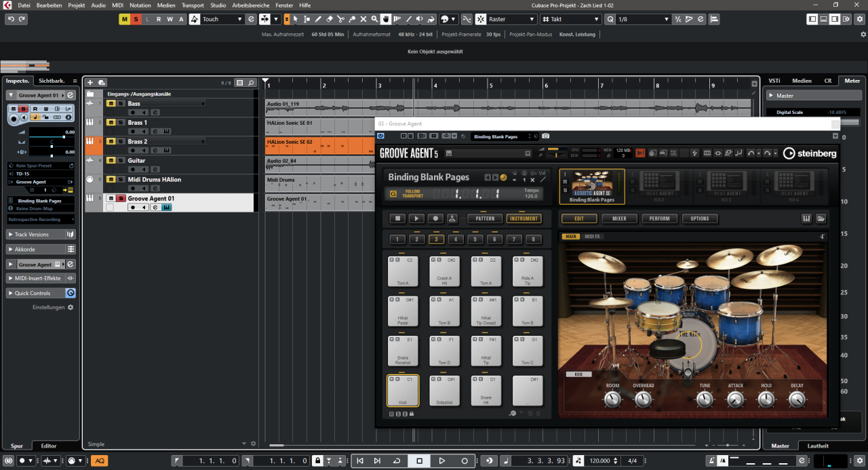Mute the Bass track
Image resolution: width=868 pixels, height=470 pixels.
pos(111,104)
